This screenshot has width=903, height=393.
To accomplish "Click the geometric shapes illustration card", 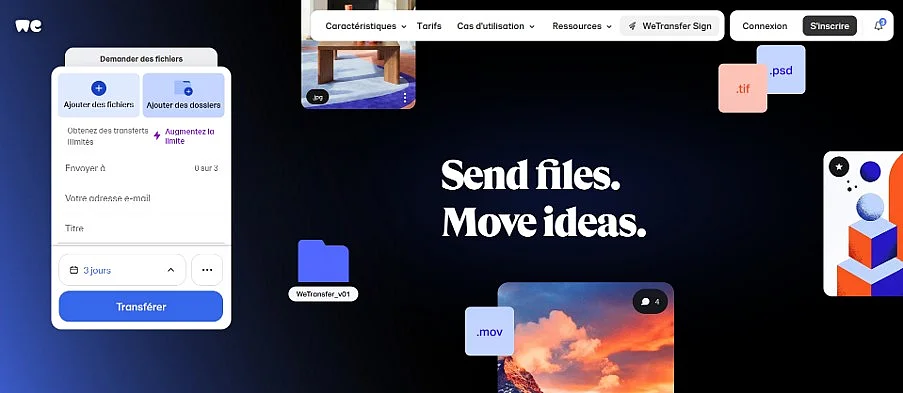I will (863, 224).
